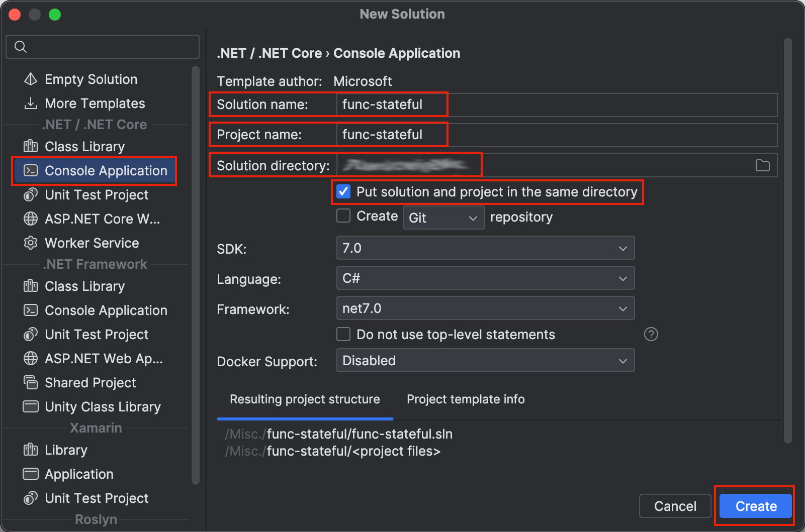805x532 pixels.
Task: Uncheck Put solution and project in same directory
Action: 344,192
